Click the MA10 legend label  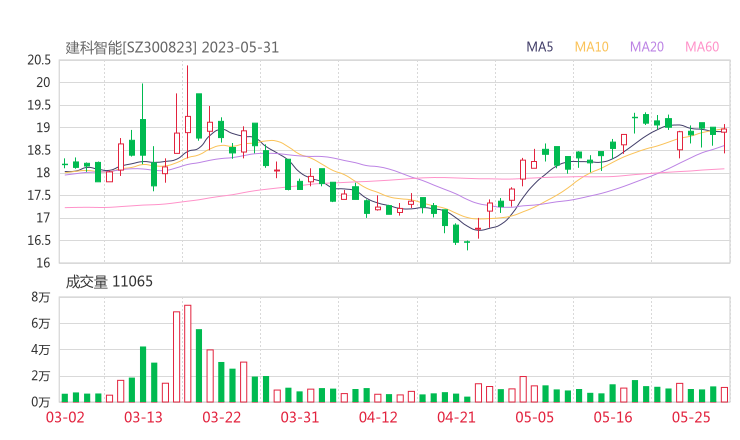(591, 47)
